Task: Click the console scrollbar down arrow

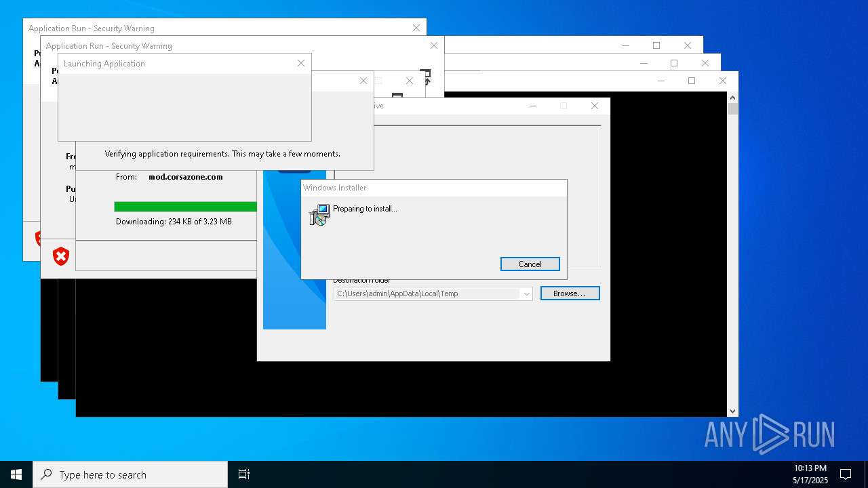Action: point(732,411)
